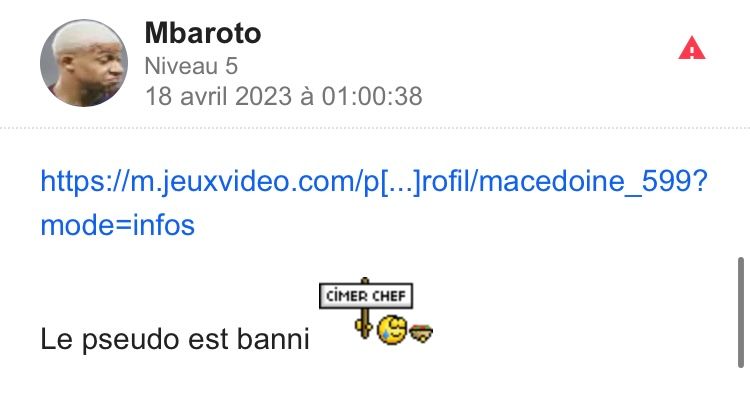Click the wooden pole of the sign sticker
750x419 pixels.
365,323
